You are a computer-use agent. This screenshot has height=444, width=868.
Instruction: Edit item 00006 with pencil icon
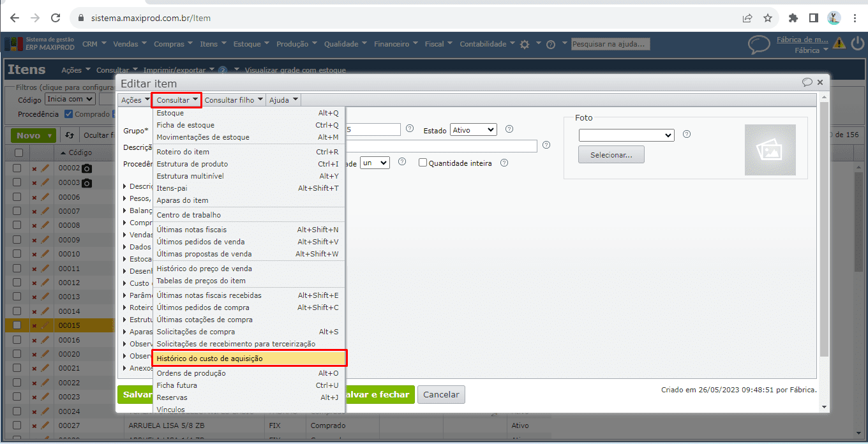pyautogui.click(x=45, y=197)
